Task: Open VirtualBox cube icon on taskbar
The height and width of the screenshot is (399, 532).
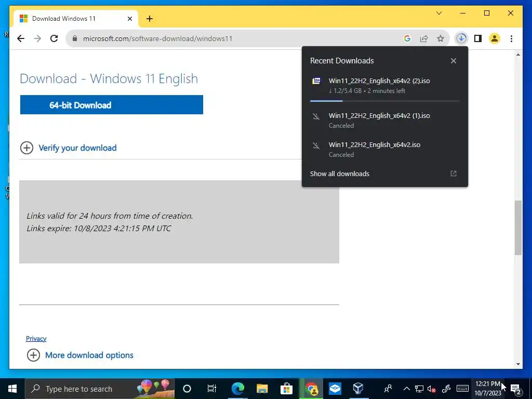Action: [358, 389]
